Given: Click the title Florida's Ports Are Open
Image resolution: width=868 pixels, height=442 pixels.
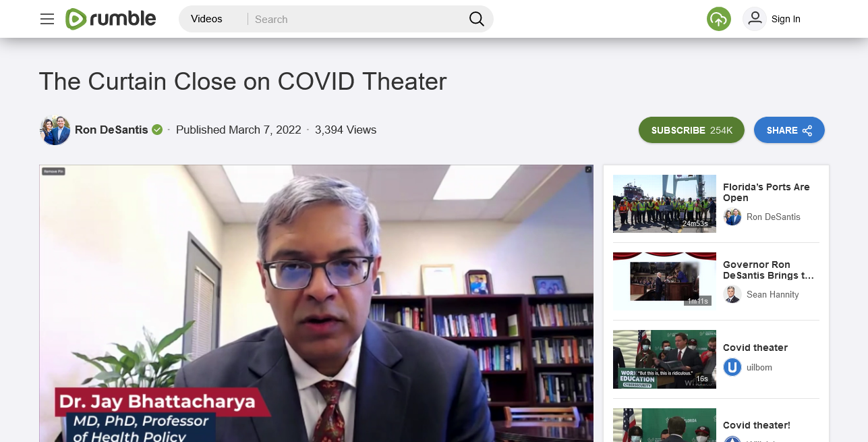Looking at the screenshot, I should [x=766, y=192].
